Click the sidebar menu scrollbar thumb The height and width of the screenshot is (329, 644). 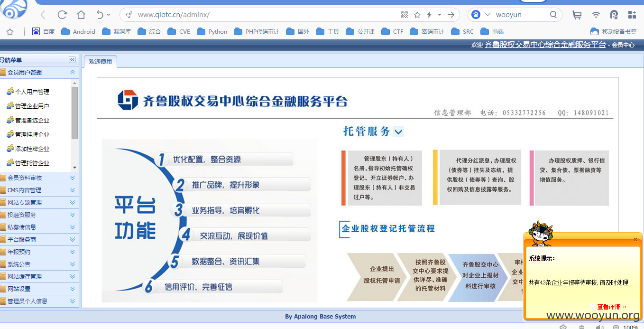pos(74,113)
